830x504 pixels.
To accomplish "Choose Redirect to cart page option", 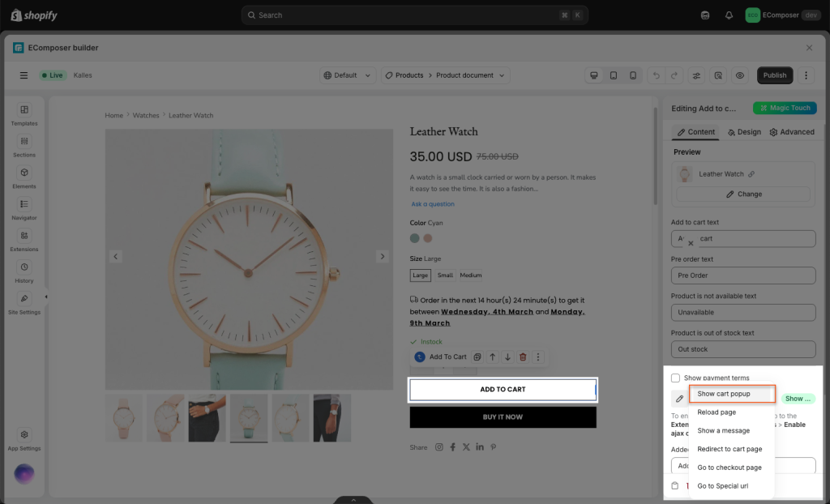I will pos(729,449).
